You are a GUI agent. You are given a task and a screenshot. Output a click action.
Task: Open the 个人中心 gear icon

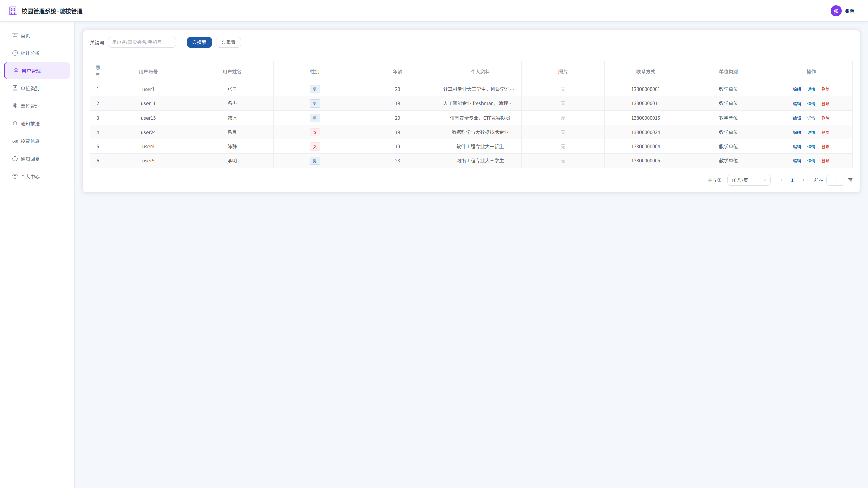point(15,176)
